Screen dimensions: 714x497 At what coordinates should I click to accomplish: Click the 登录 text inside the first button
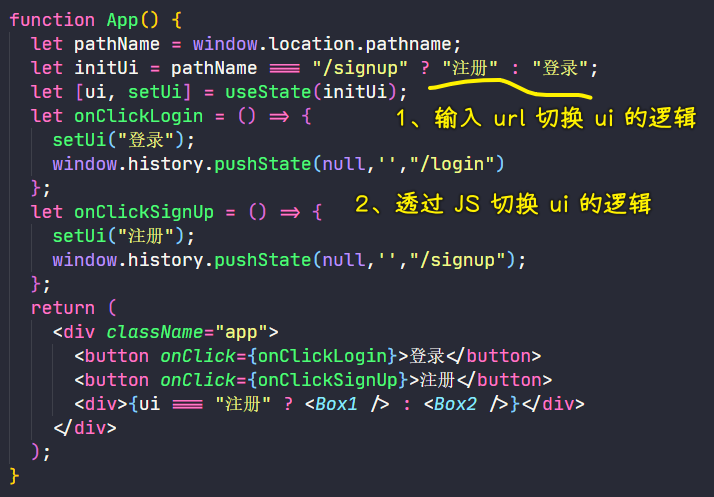tap(423, 356)
